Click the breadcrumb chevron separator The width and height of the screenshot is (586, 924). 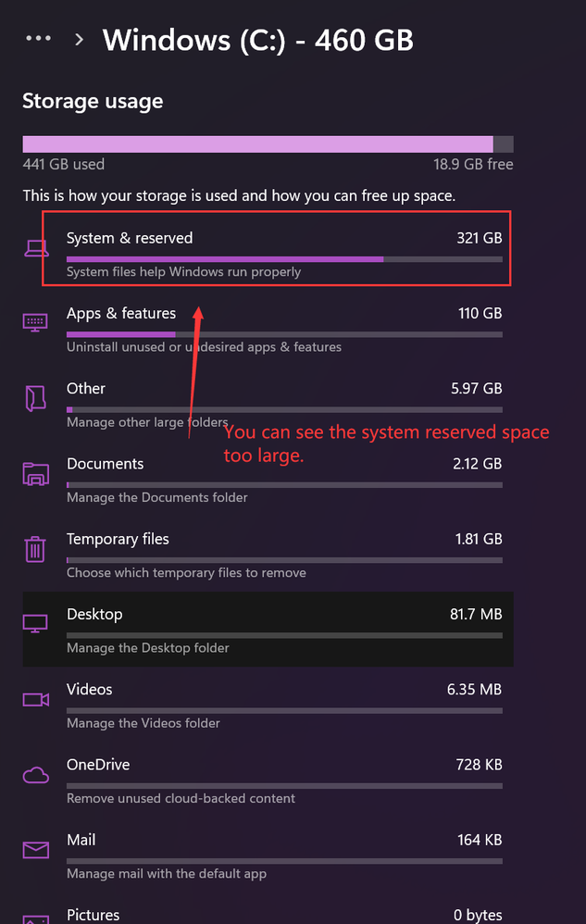coord(79,40)
